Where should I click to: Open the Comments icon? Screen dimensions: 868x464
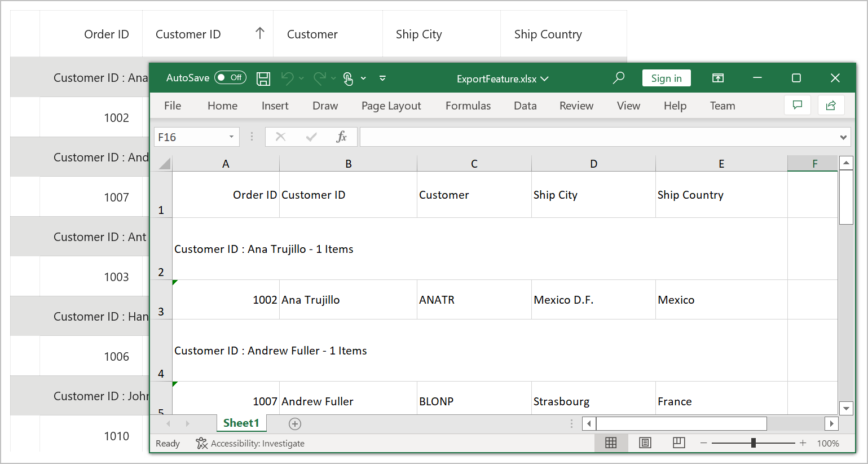797,106
